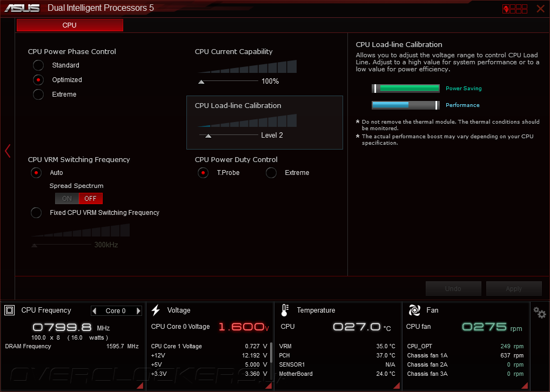Click the Chassis fan 1A row

click(465, 355)
